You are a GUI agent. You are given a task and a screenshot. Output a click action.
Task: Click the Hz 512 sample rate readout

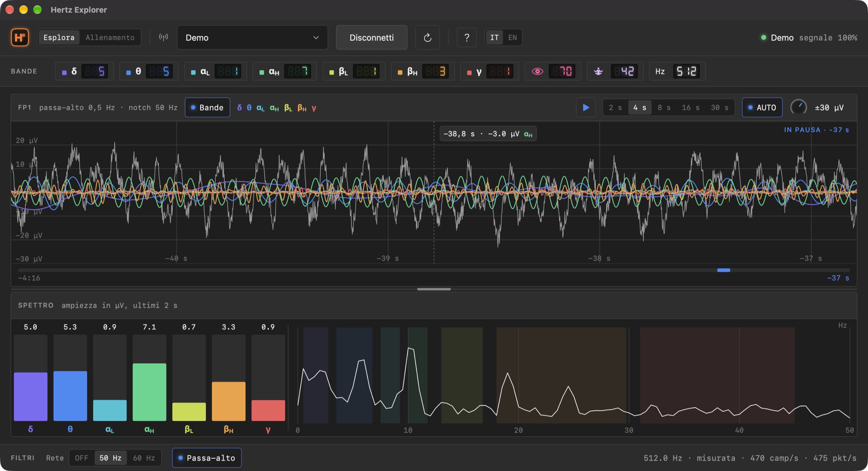point(677,71)
